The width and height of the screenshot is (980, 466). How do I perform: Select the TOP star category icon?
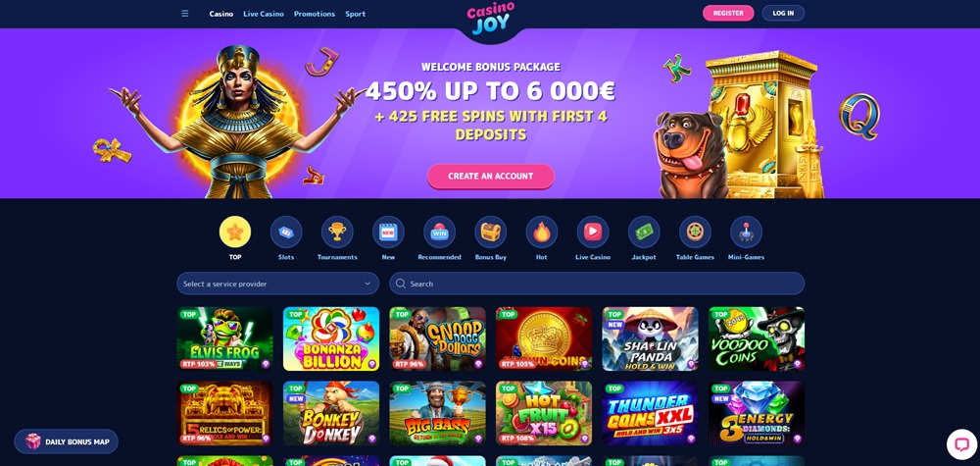point(235,233)
